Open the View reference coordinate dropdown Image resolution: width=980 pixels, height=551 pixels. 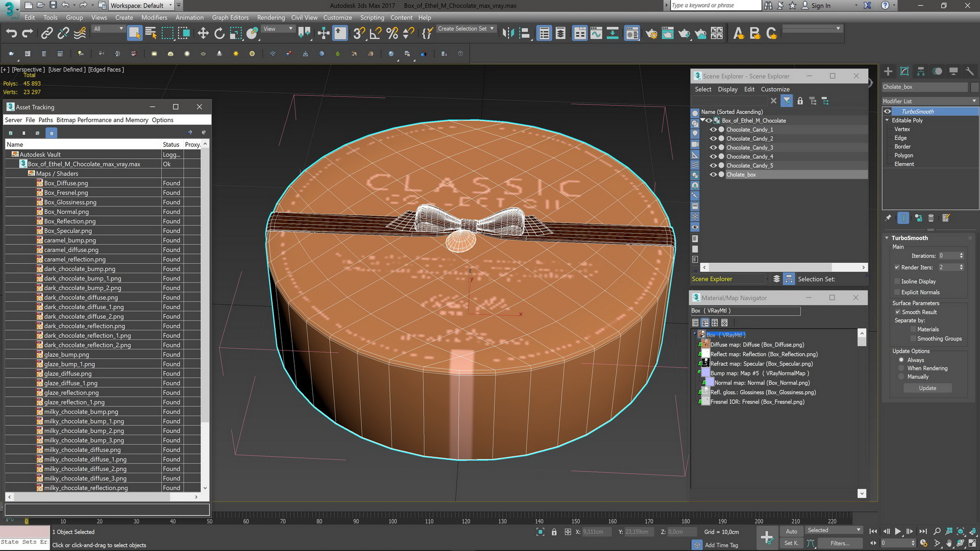pyautogui.click(x=278, y=29)
